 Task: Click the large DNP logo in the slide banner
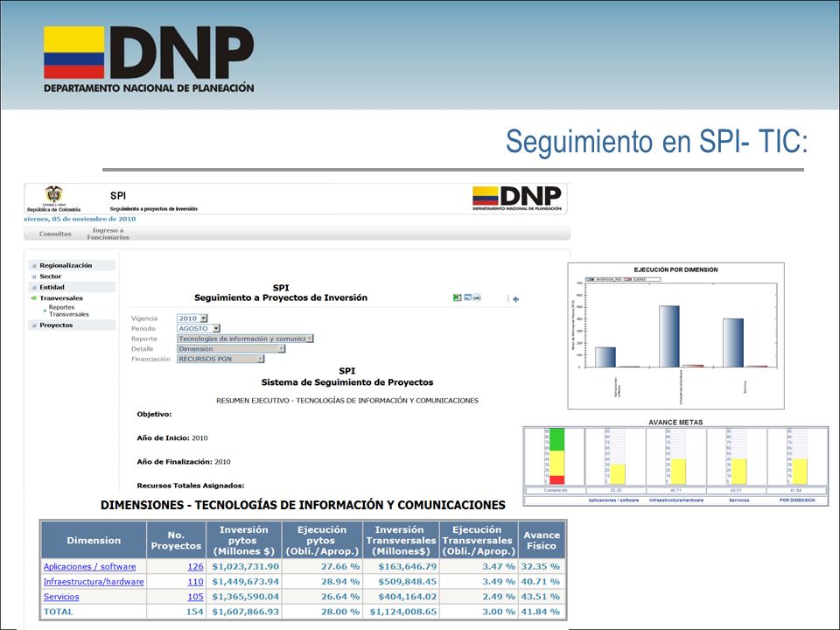(149, 59)
